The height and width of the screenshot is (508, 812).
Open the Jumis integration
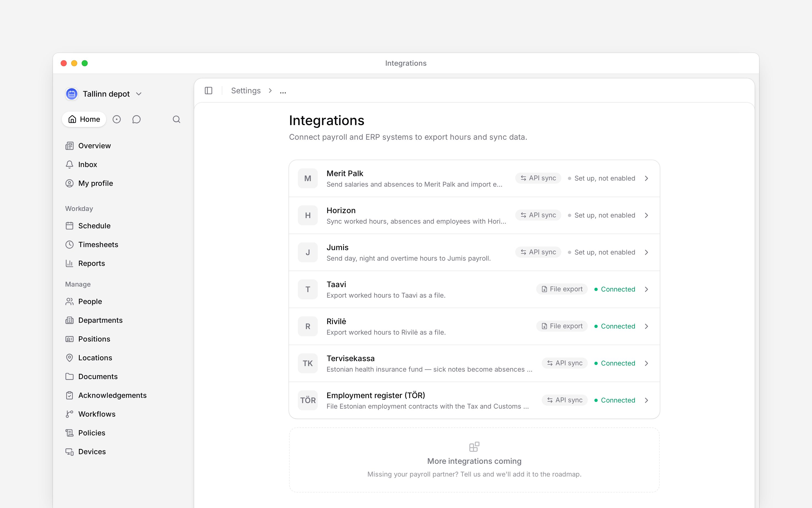[x=474, y=252]
